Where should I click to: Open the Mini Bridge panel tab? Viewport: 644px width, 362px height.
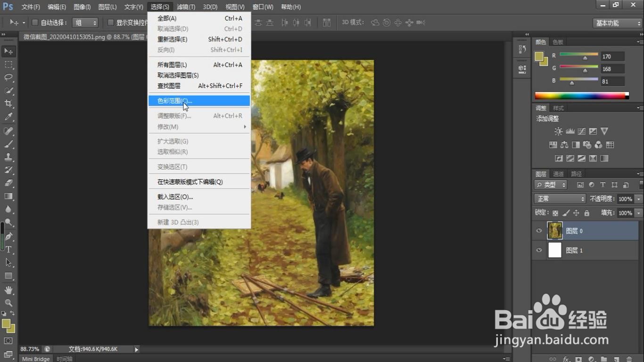36,359
